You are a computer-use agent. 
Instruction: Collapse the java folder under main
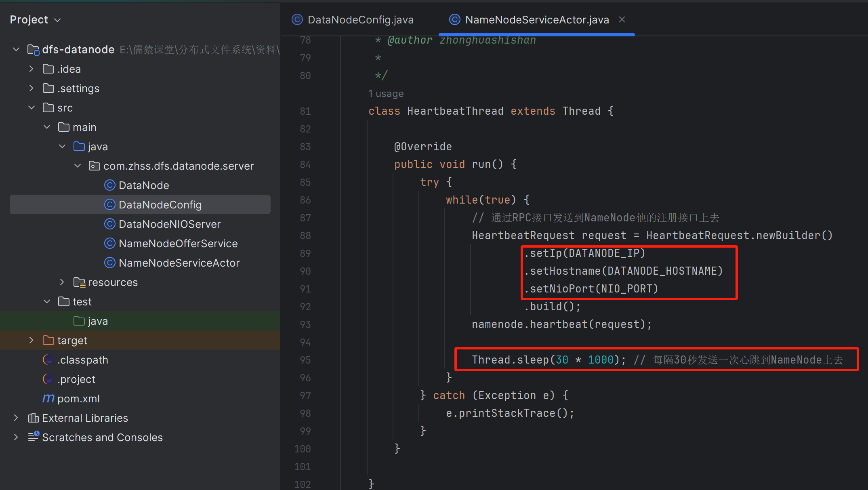62,146
